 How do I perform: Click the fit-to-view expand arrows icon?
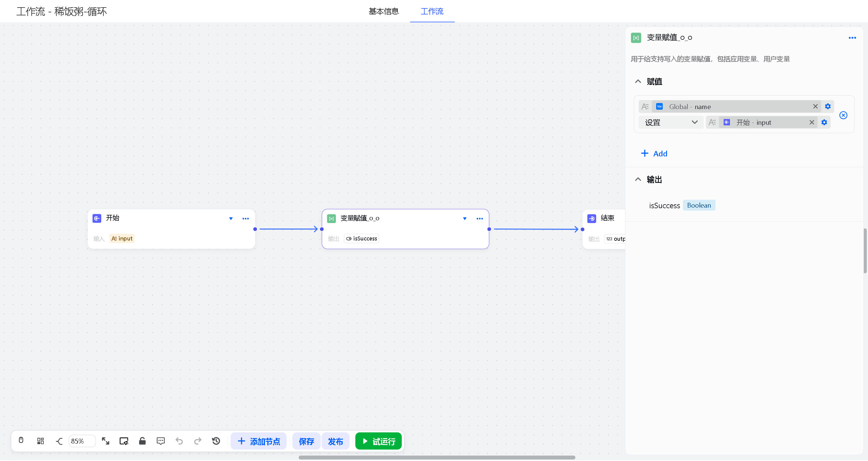(105, 441)
